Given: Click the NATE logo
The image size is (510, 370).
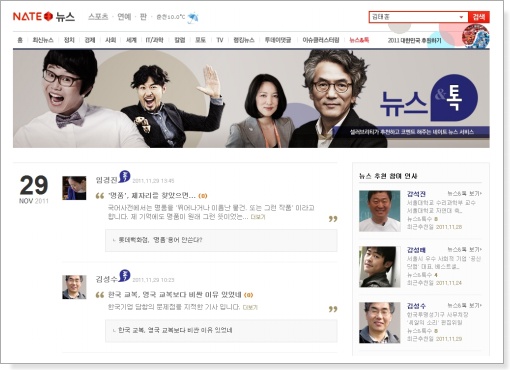Looking at the screenshot, I should (33, 16).
